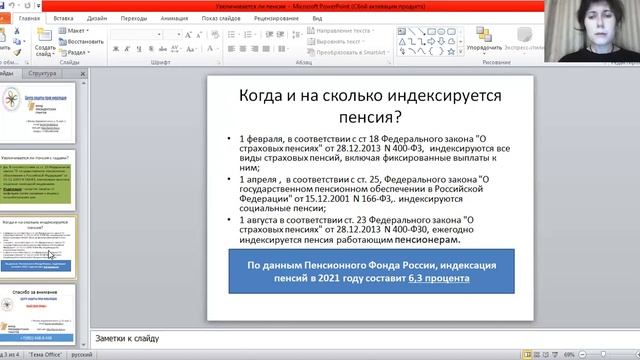Screen dimensions: 640x360
Task: Open the Вставка ribbon tab
Action: point(63,18)
